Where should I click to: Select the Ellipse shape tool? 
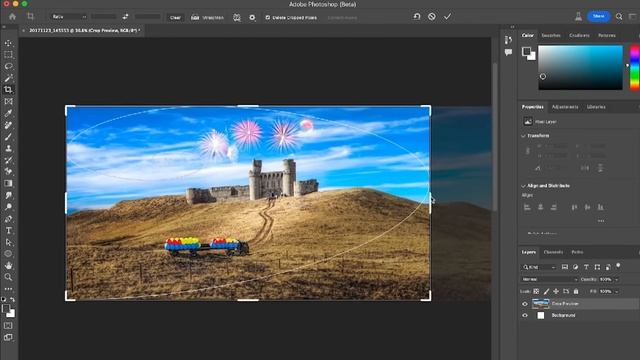[x=8, y=254]
